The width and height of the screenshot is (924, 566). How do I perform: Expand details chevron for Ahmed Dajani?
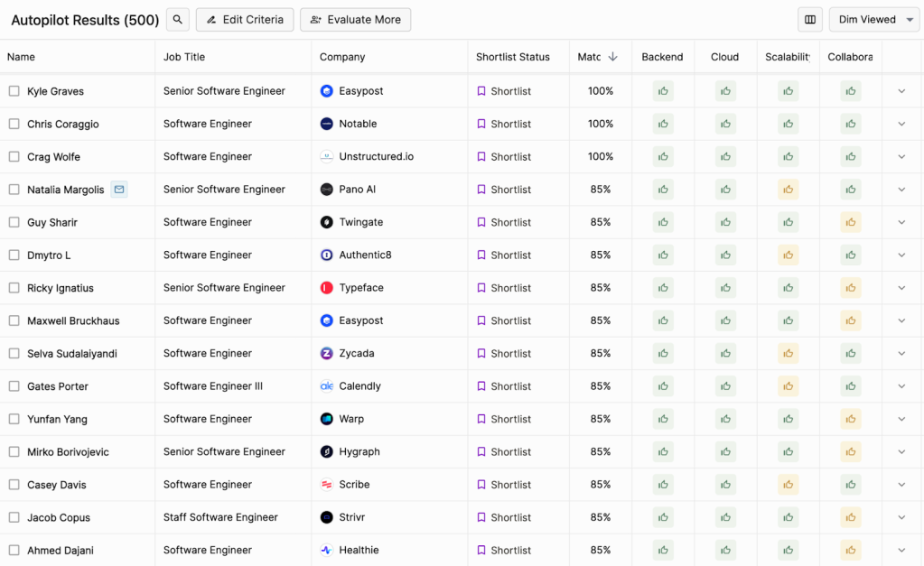901,551
